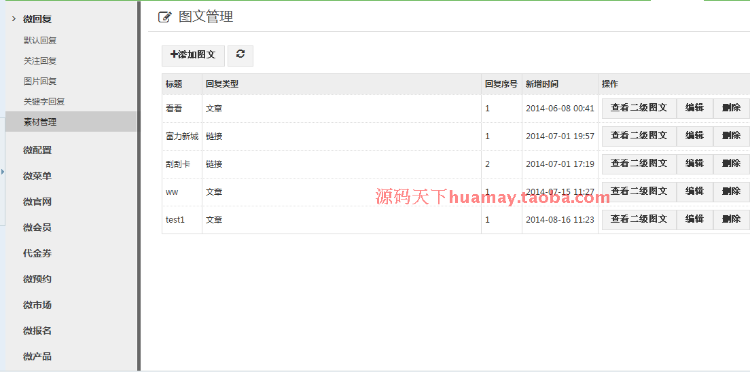Viewport: 750px width, 372px height.
Task: Open the 微会员 menu
Action: click(37, 228)
